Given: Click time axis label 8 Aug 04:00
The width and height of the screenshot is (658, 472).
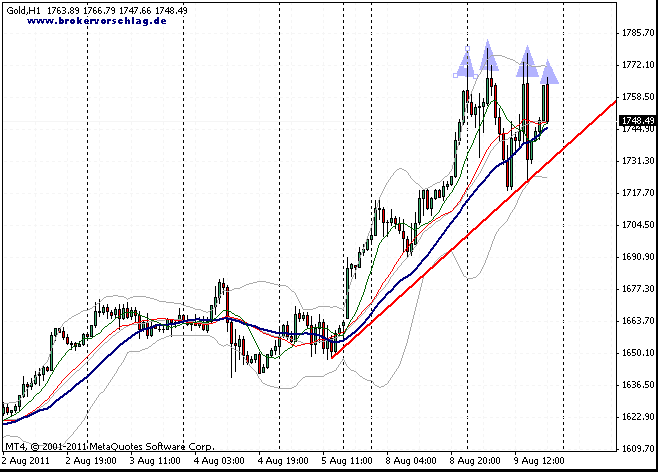Looking at the screenshot, I should [411, 461].
